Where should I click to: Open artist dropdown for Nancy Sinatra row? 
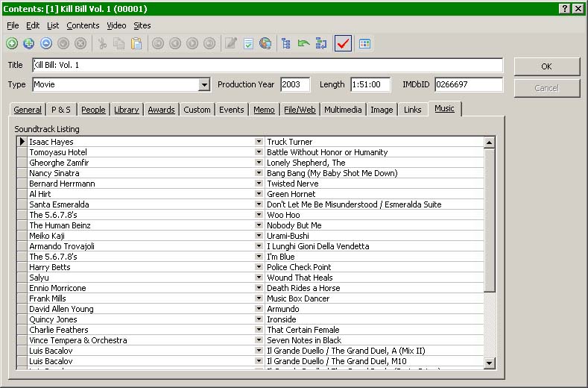click(x=259, y=173)
